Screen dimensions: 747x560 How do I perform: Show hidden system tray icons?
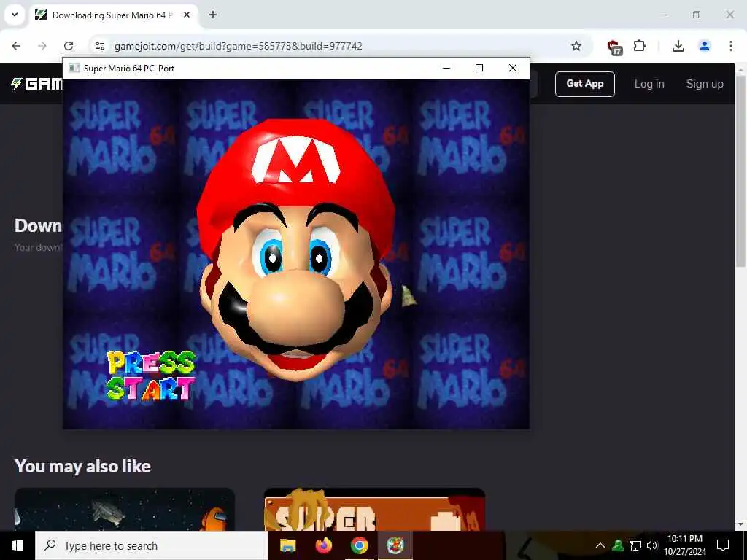click(600, 545)
